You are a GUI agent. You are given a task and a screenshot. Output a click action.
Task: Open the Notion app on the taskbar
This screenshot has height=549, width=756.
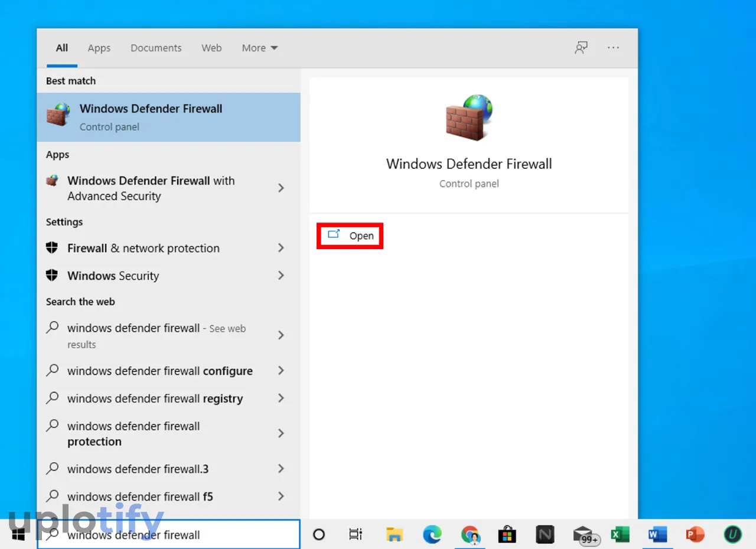[x=545, y=535]
